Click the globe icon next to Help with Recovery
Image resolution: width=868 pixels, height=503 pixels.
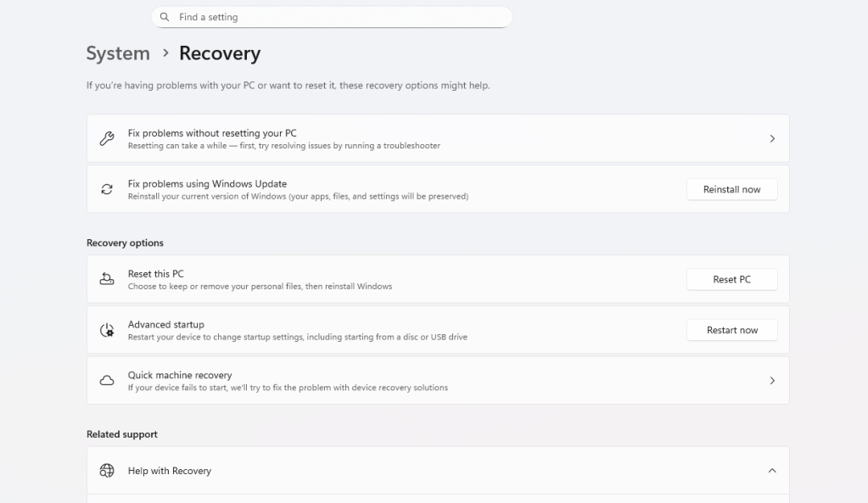pos(105,470)
